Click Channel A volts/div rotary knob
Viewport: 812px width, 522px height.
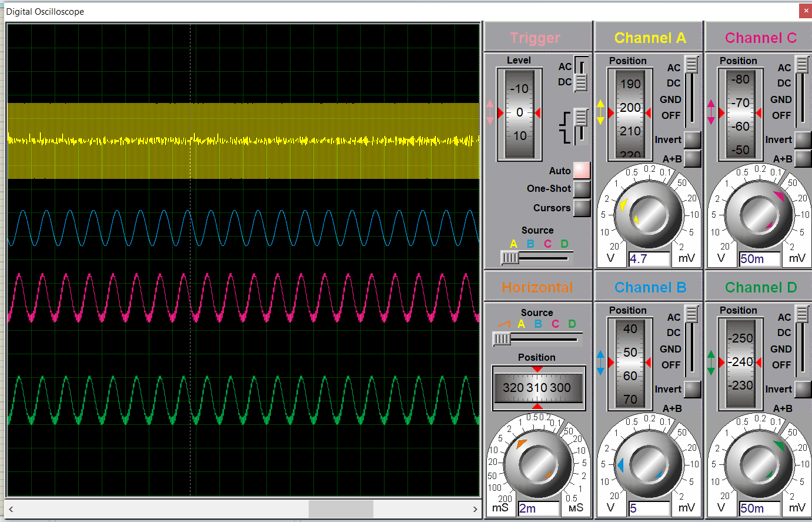[649, 215]
